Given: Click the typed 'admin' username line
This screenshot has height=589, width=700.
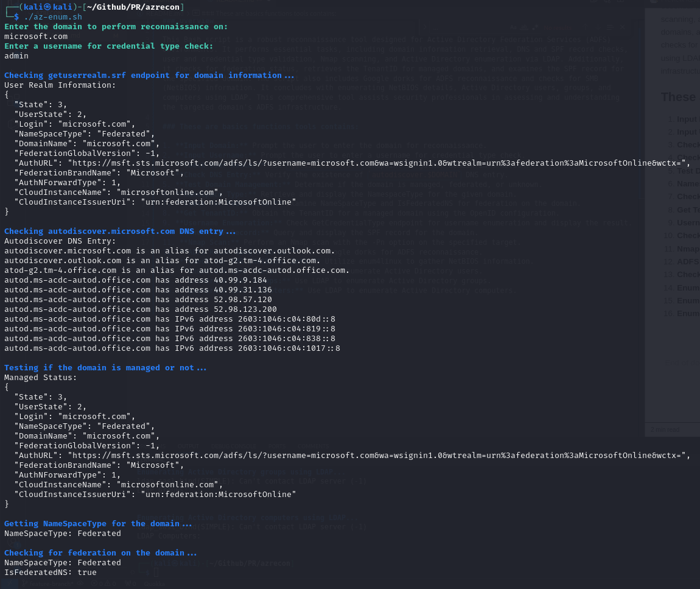Looking at the screenshot, I should (x=16, y=56).
